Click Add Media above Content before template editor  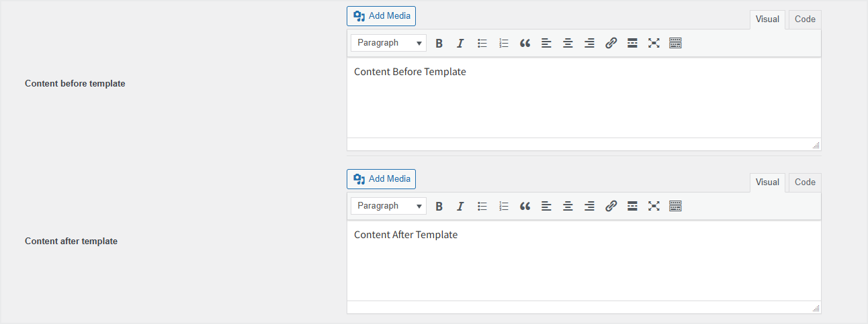[x=382, y=16]
